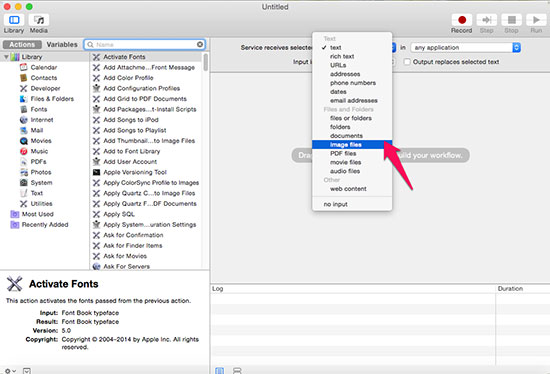Select the Add Color Profile action
Viewport: 550px width, 374px height.
146,78
